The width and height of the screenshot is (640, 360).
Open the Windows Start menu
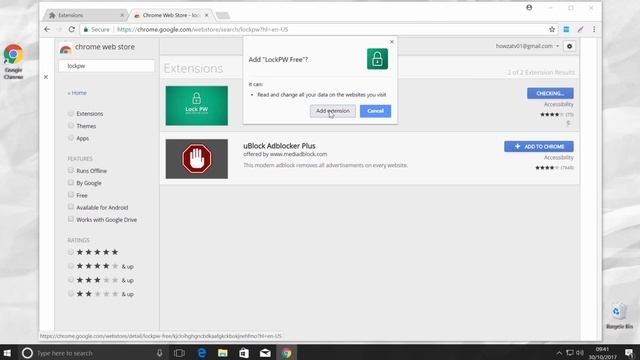pos(7,353)
